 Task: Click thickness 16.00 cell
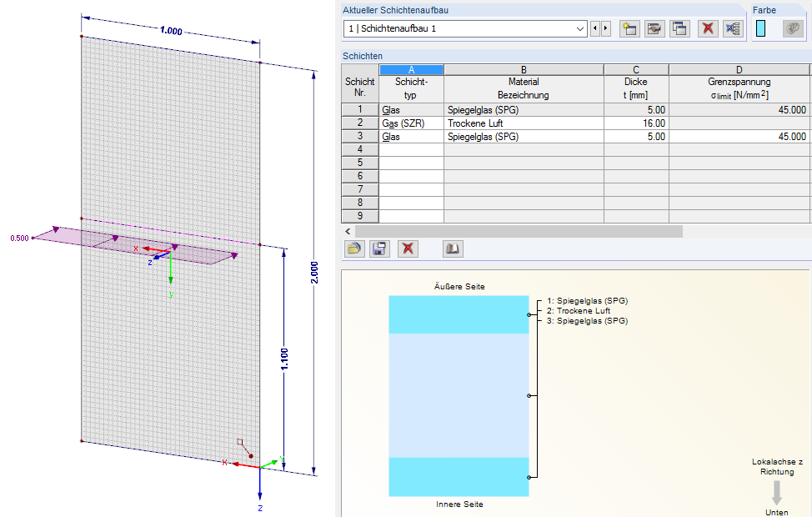(636, 123)
